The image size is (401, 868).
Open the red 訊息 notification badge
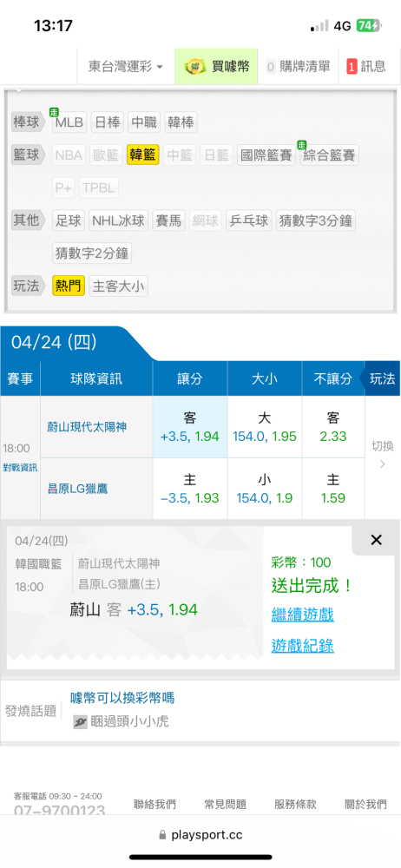352,67
